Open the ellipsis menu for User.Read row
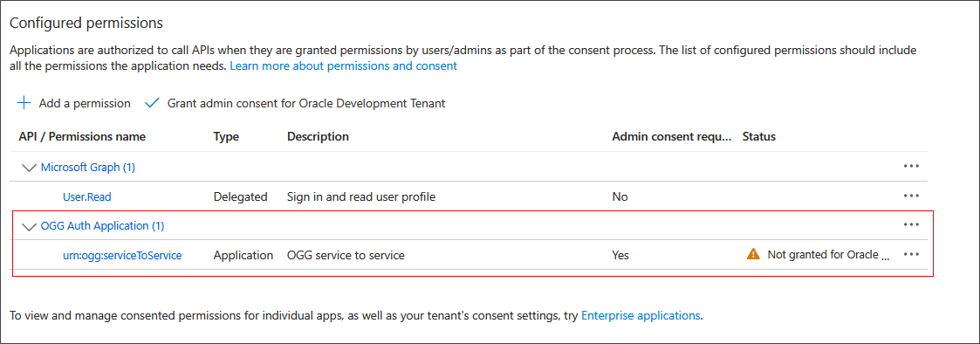This screenshot has height=344, width=980. pyautogui.click(x=911, y=196)
